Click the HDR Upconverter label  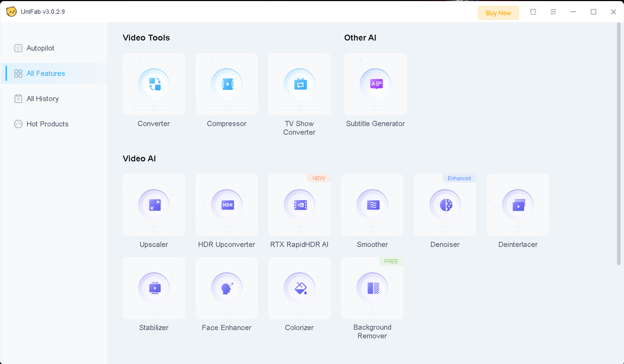coord(227,245)
